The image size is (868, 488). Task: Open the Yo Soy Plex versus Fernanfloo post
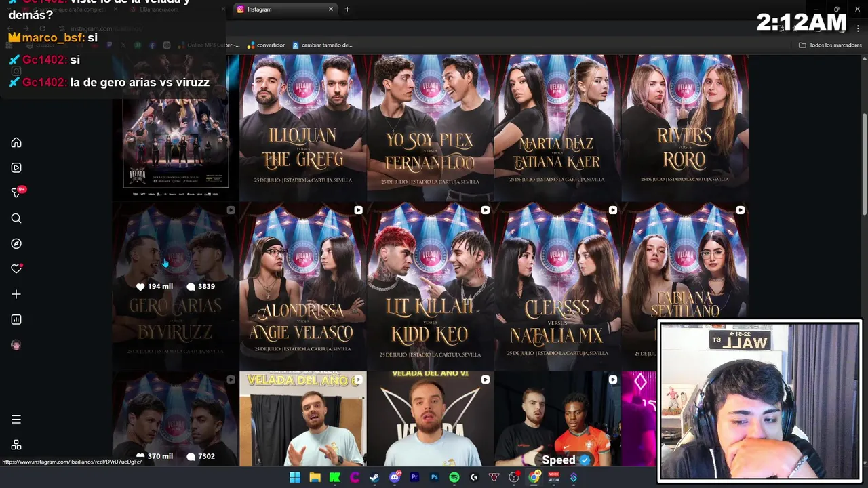[430, 128]
